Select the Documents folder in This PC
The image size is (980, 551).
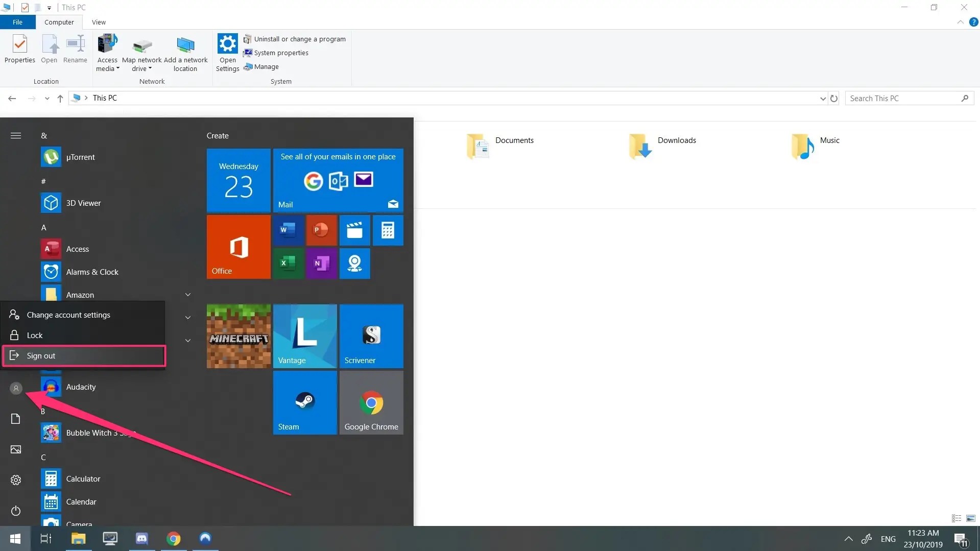[x=500, y=146]
